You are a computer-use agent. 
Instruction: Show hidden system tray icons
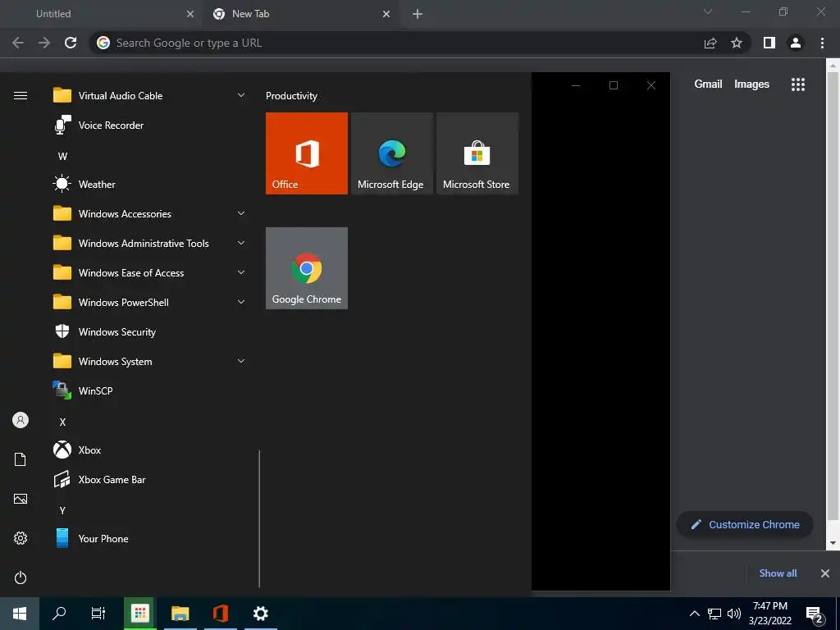(x=694, y=614)
